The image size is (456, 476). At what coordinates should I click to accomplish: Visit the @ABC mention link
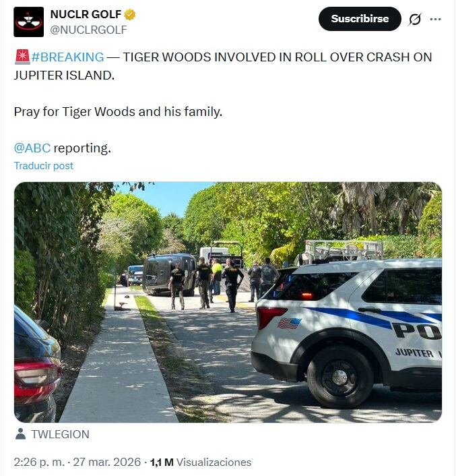click(32, 148)
